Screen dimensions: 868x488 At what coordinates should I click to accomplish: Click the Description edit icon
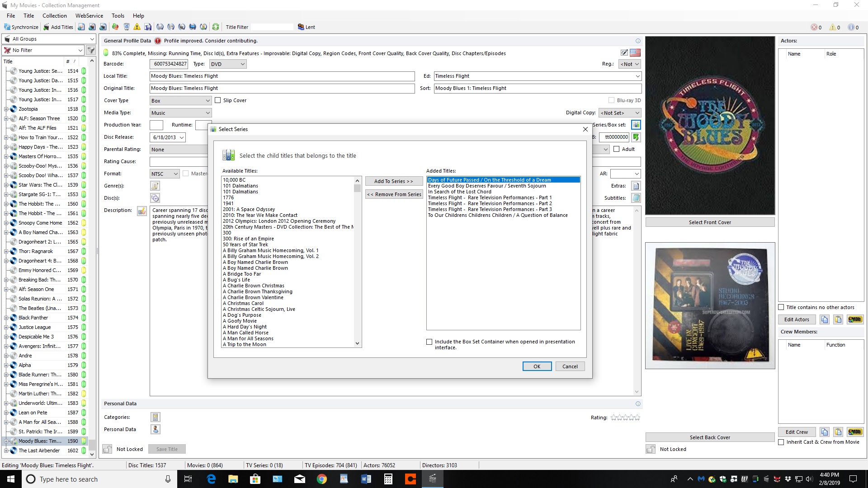click(x=142, y=211)
